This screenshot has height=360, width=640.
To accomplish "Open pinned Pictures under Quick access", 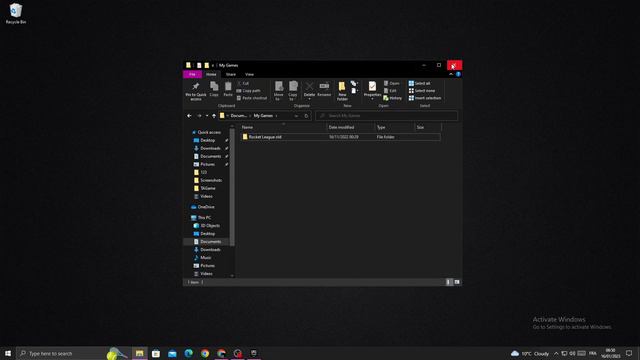I will [x=204, y=164].
